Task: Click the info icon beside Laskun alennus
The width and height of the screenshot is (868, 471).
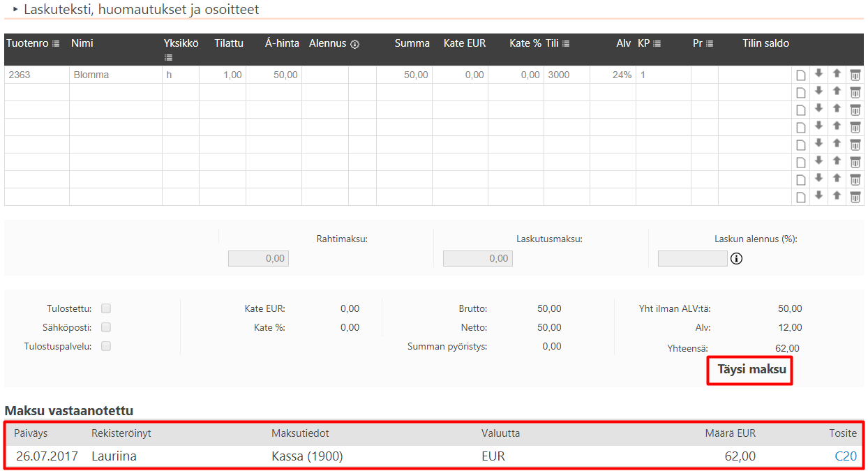Action: (736, 259)
